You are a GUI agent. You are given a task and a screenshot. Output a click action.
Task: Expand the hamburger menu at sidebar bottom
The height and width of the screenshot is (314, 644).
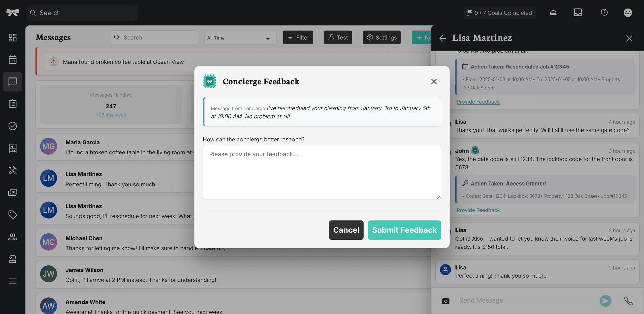coord(13,281)
